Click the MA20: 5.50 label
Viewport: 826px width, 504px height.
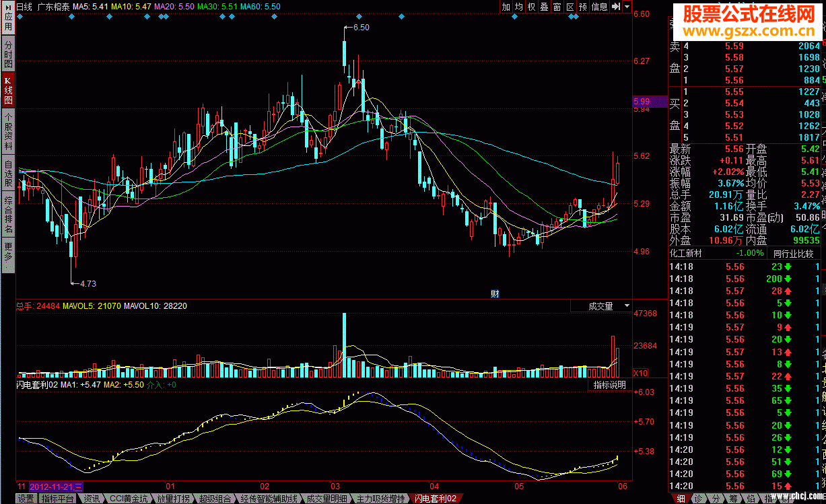point(174,6)
